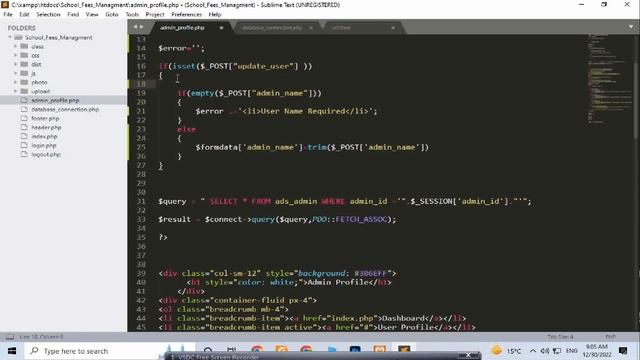Close the database_connection.php tab
Image resolution: width=640 pixels, height=360 pixels.
click(x=311, y=28)
